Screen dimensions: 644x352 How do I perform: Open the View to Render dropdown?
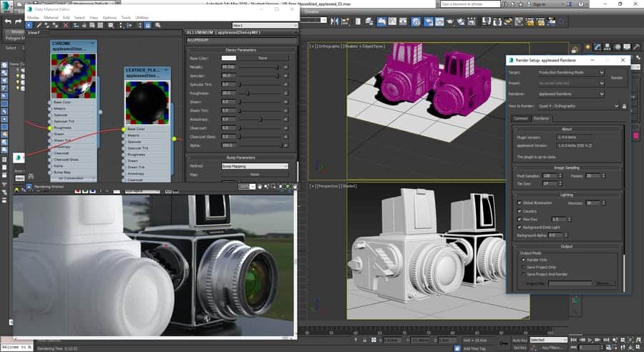tap(578, 106)
